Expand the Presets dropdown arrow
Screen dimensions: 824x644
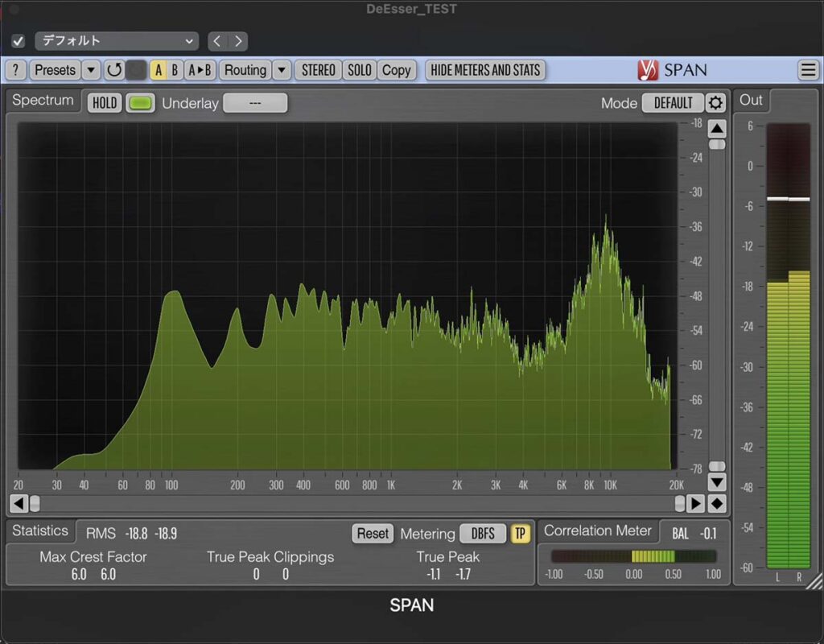click(x=91, y=70)
